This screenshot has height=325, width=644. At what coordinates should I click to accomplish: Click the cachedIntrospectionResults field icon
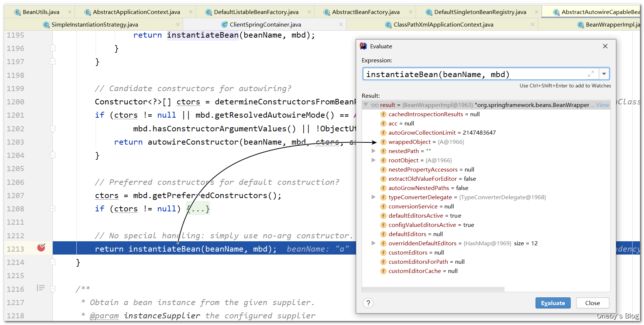pos(383,114)
